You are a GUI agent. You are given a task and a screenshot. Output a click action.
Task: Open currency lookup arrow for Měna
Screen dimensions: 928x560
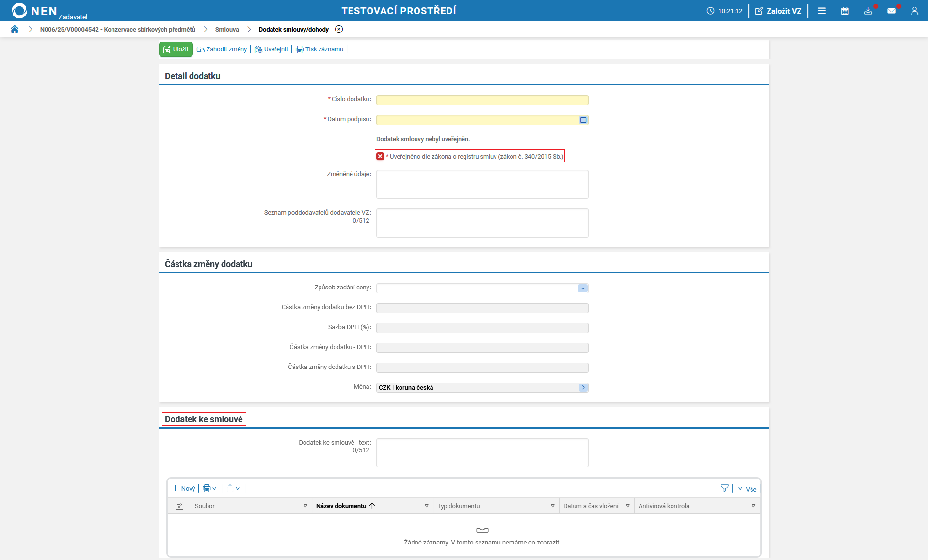tap(583, 387)
